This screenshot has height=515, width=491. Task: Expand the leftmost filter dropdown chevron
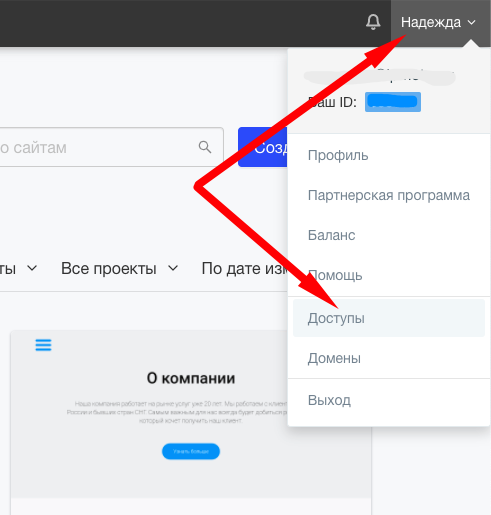[32, 268]
